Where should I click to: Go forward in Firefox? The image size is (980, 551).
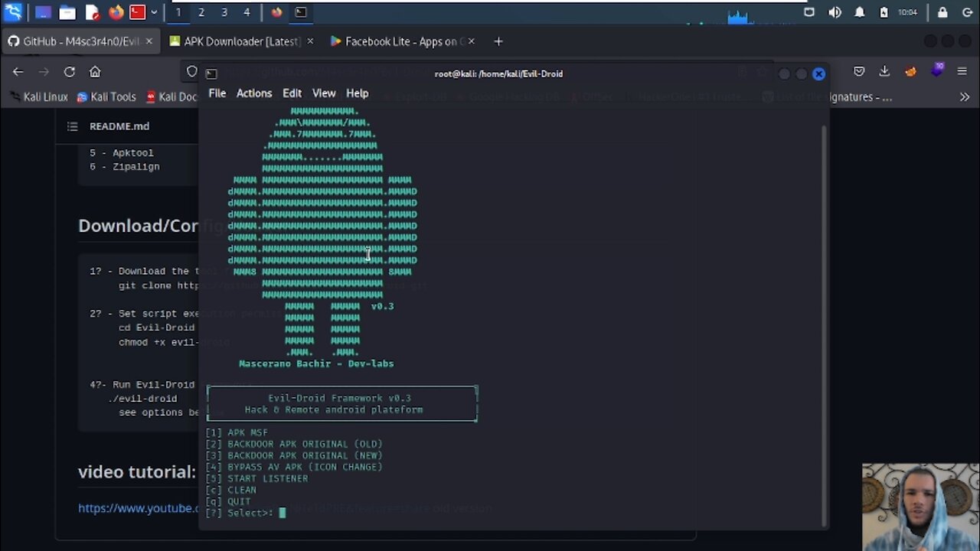coord(44,71)
